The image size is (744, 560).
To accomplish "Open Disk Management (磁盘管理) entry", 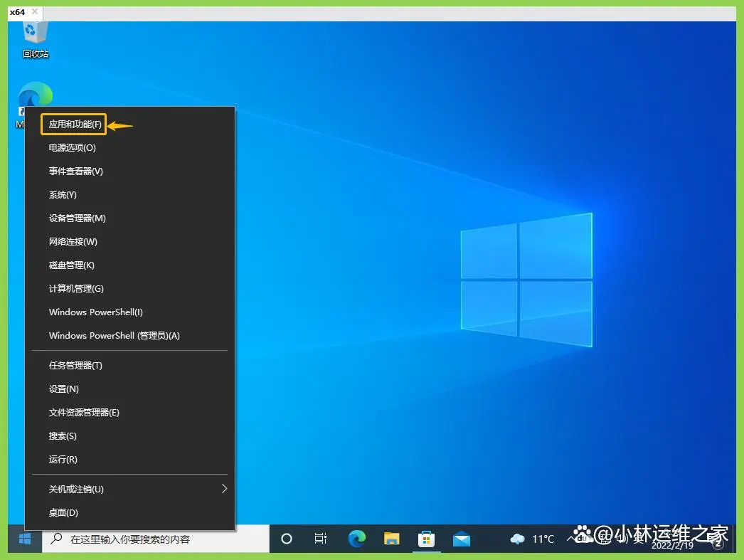I will [129, 265].
